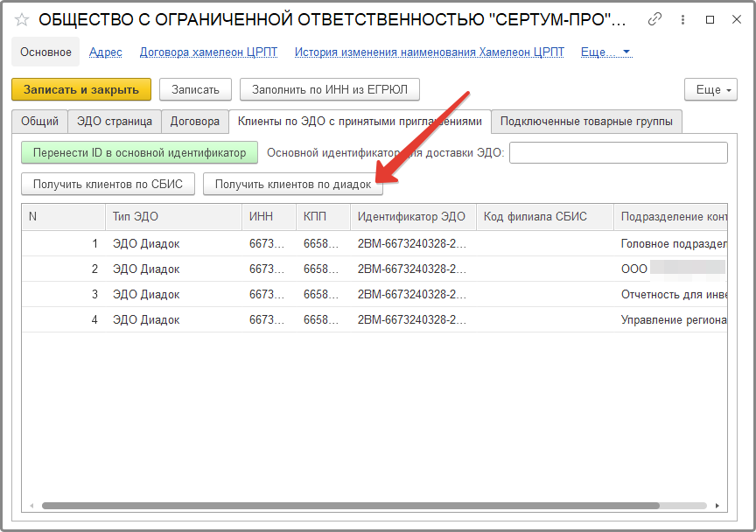Open the three-dot more menu in the title bar
The width and height of the screenshot is (756, 532).
[682, 17]
